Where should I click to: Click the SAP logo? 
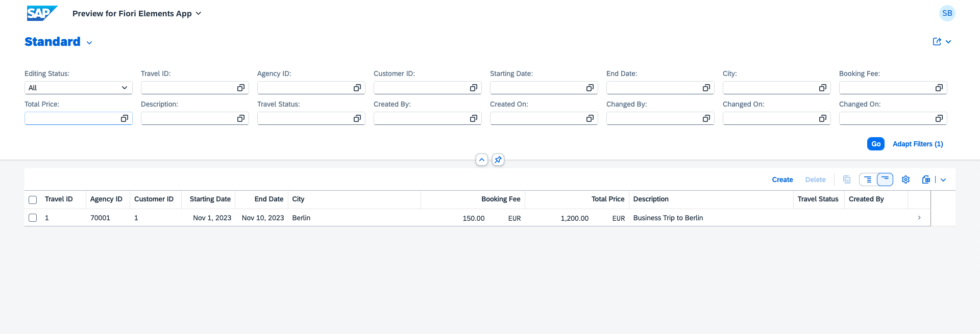click(42, 13)
